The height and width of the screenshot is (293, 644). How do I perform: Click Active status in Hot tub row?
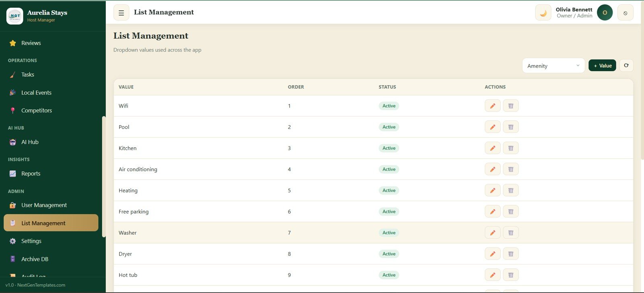(x=389, y=275)
